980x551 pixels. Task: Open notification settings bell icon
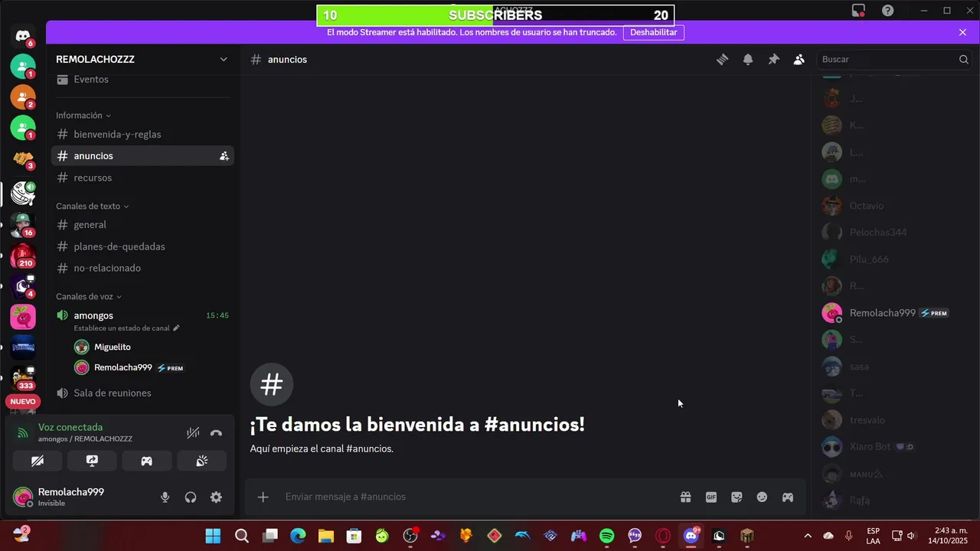pos(748,60)
